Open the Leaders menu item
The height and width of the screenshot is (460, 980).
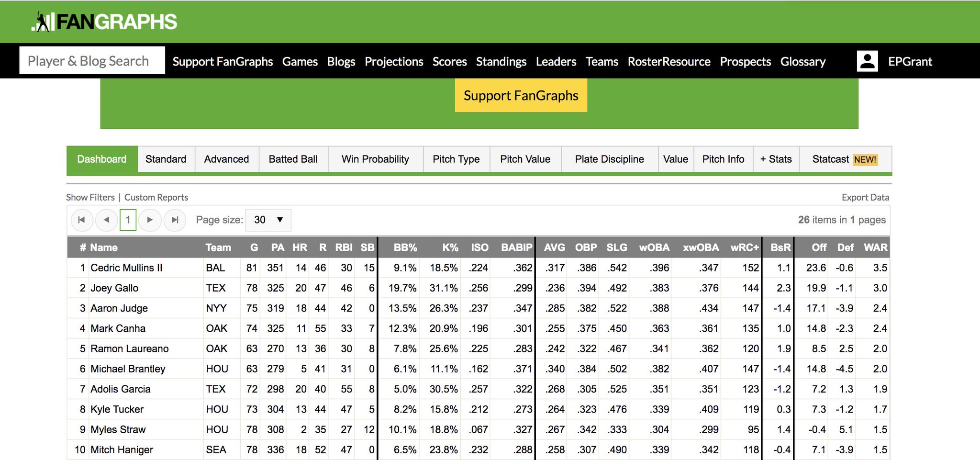click(556, 61)
